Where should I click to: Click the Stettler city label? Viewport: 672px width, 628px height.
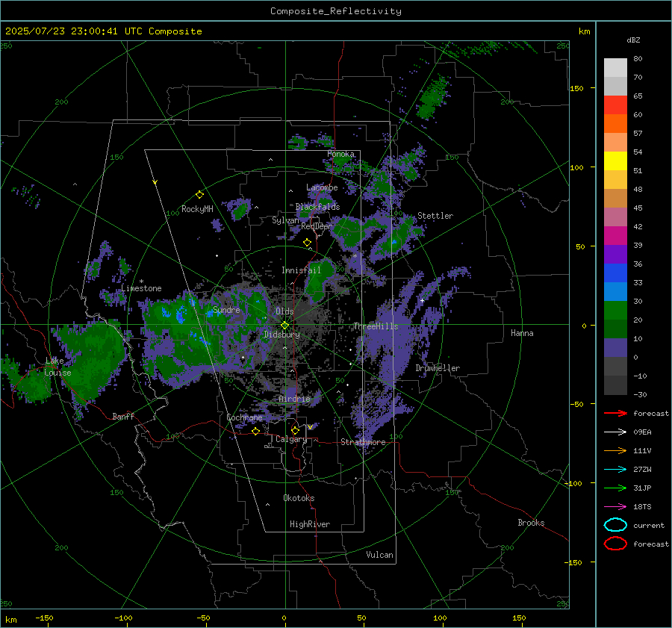click(x=435, y=216)
